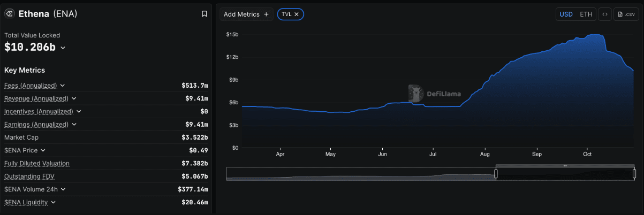Click the plus icon in Add Metrics
Image resolution: width=644 pixels, height=215 pixels.
coord(266,14)
